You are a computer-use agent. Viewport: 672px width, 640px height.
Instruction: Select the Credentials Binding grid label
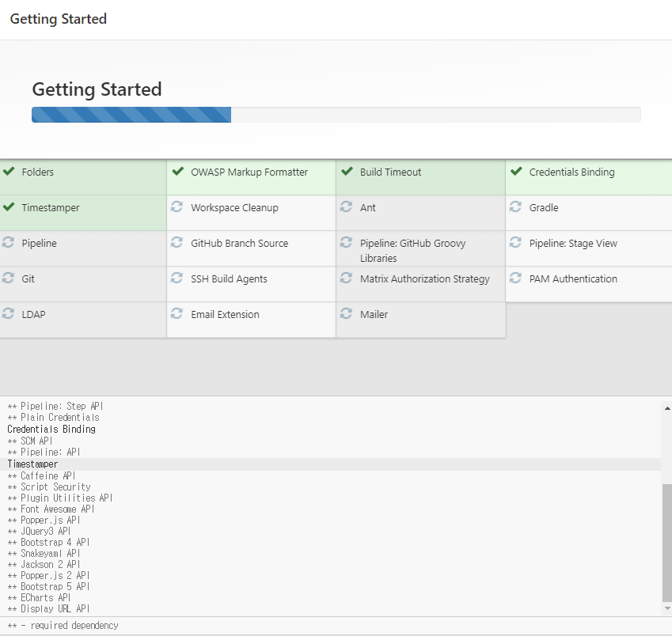571,172
